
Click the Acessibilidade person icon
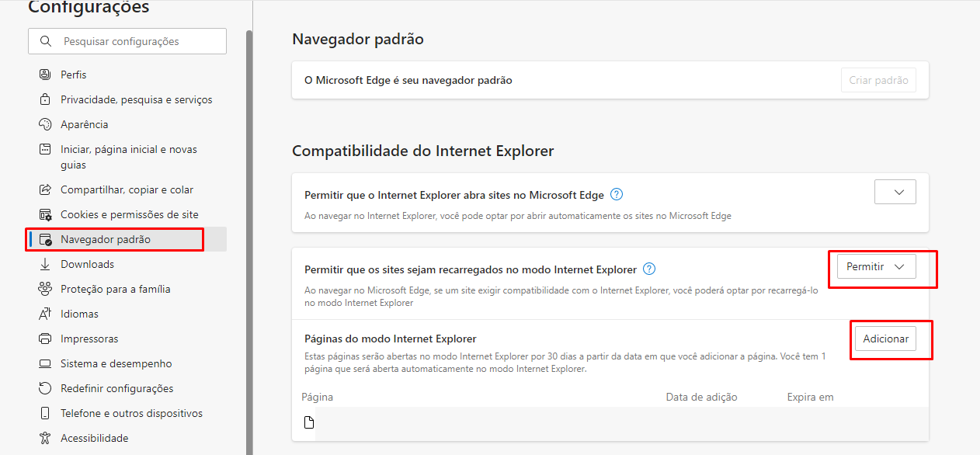click(45, 438)
